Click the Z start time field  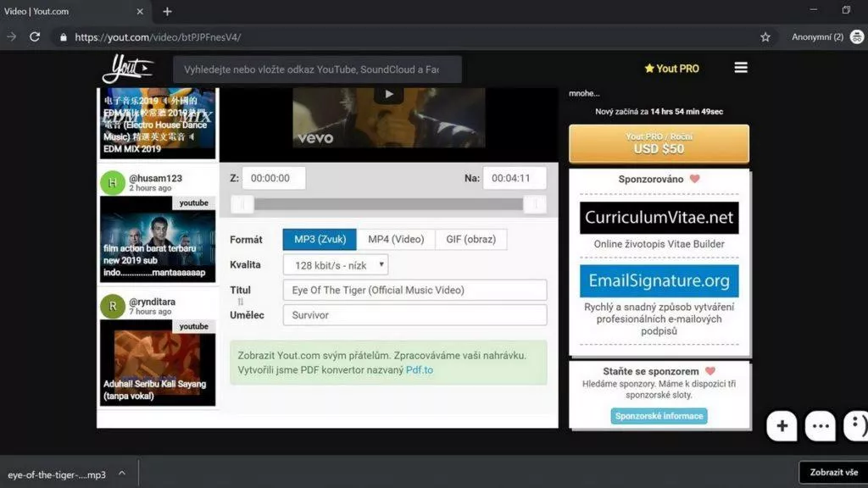(274, 178)
